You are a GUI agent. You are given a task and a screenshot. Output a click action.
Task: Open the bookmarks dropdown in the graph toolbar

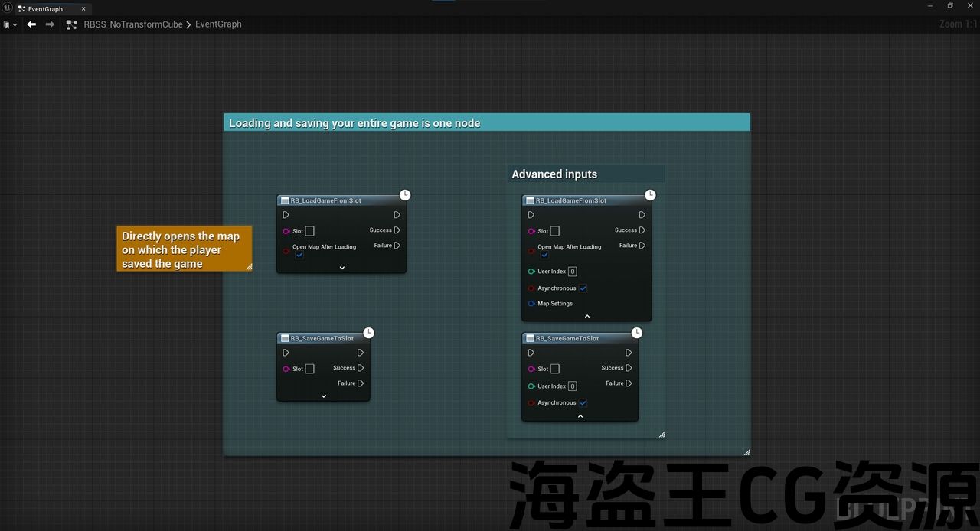pos(10,24)
